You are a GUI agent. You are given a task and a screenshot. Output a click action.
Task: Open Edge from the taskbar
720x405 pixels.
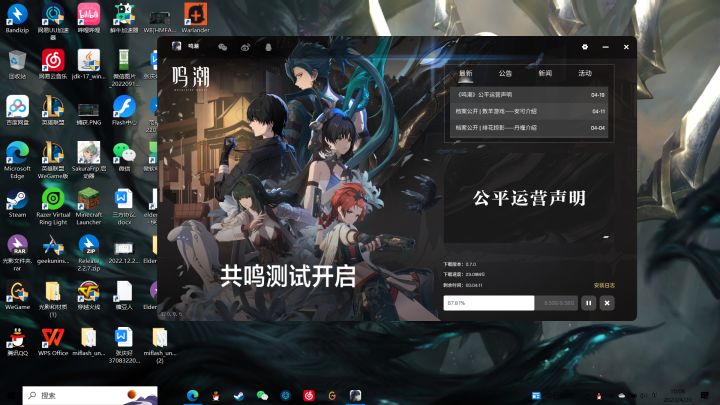click(x=192, y=395)
